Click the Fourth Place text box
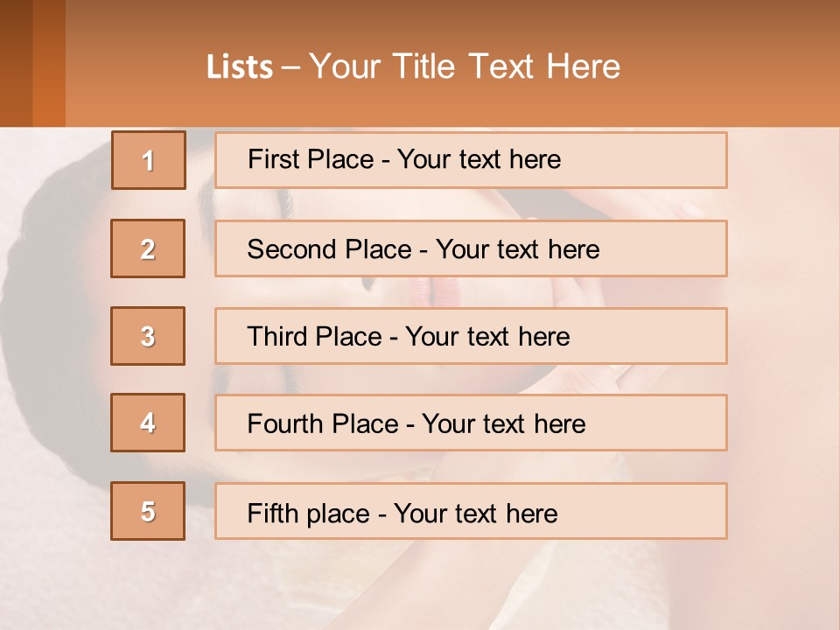The height and width of the screenshot is (630, 840). (x=471, y=423)
